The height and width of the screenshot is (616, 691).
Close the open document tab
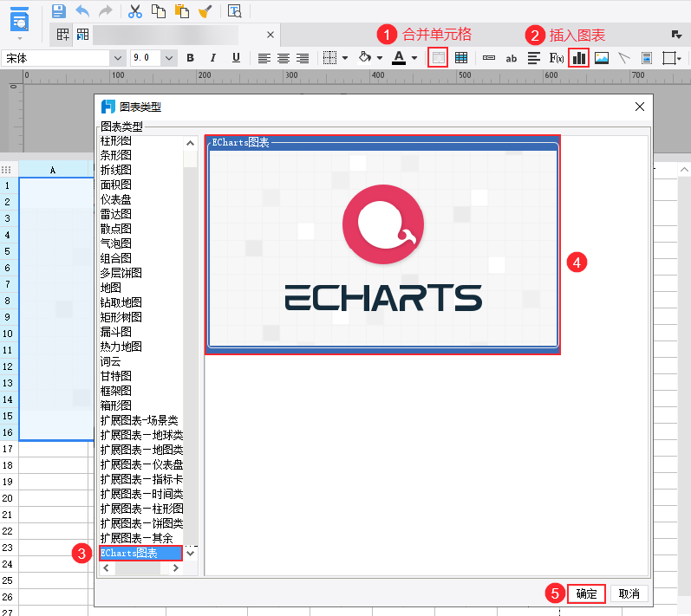[271, 35]
